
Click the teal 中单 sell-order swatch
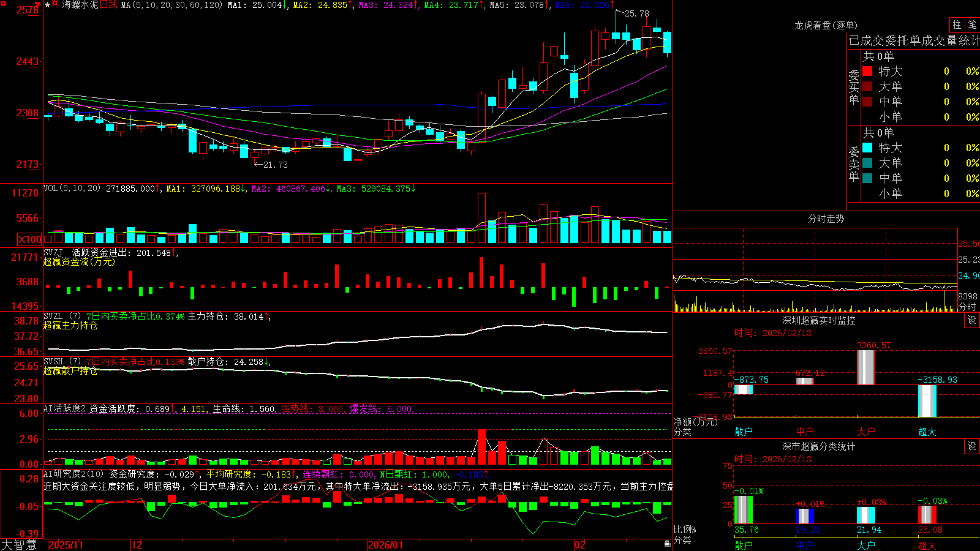[867, 178]
